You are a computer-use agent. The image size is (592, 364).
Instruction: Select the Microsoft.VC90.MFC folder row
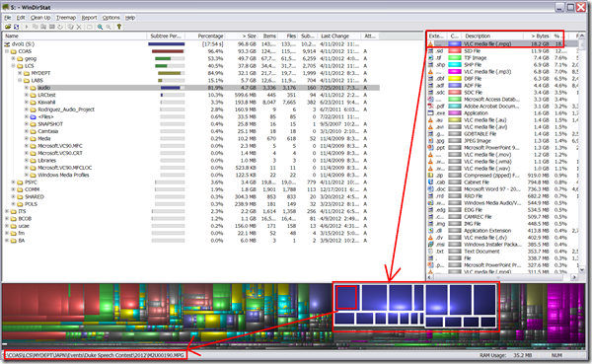(191, 146)
